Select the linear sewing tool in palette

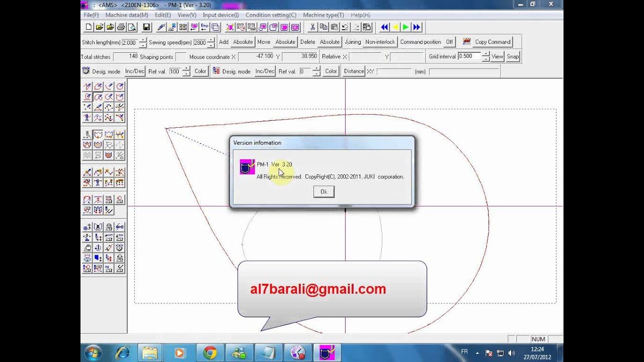[87, 86]
